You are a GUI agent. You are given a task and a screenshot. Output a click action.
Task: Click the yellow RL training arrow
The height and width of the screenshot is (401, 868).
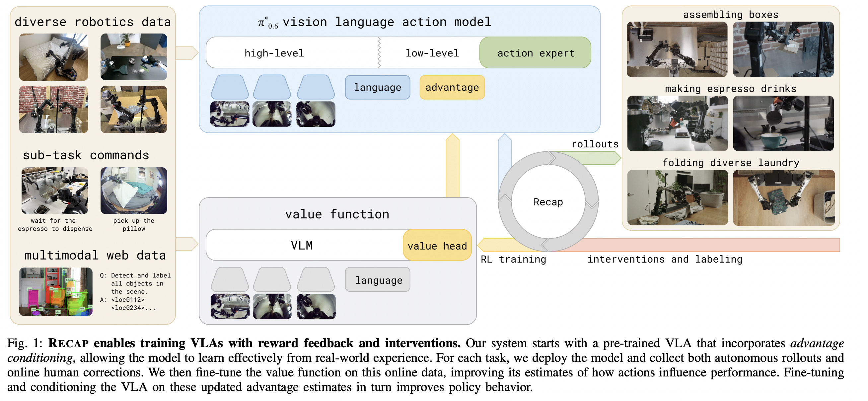point(499,245)
